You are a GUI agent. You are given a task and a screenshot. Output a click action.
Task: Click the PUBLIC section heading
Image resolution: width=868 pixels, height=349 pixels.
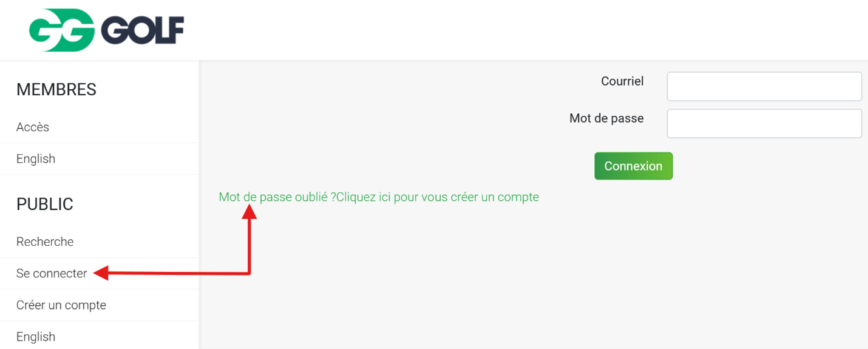(x=45, y=204)
